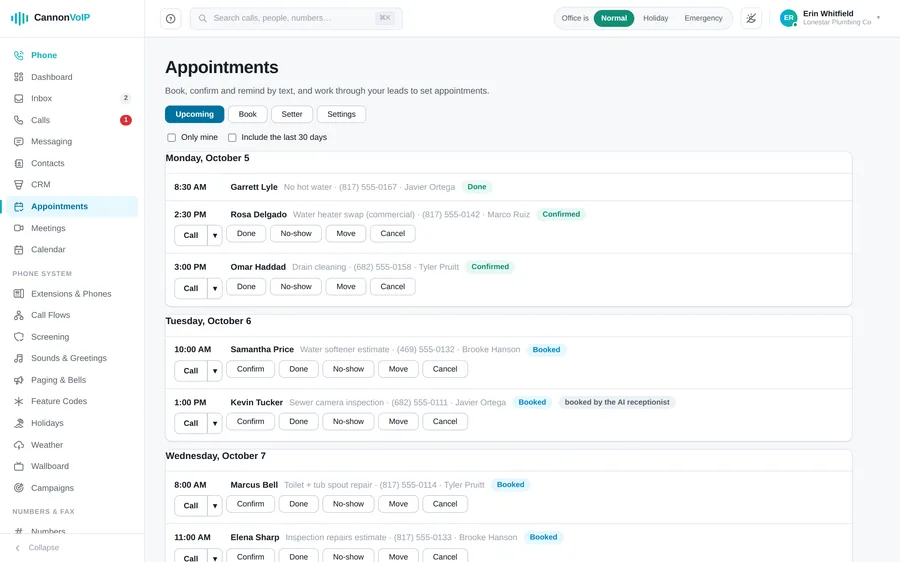Collapse the sidebar
The width and height of the screenshot is (900, 562).
tap(37, 548)
